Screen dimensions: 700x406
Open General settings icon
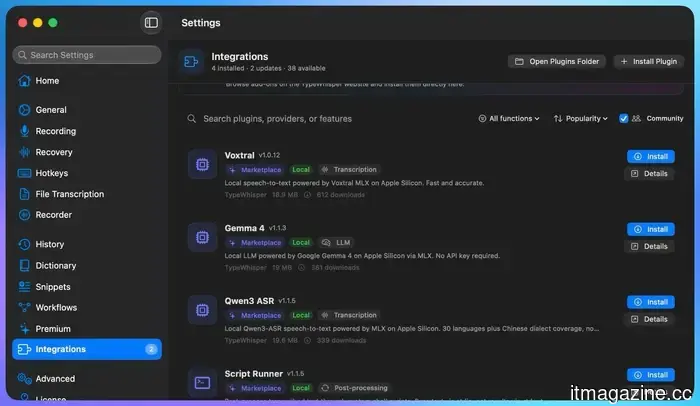[25, 110]
